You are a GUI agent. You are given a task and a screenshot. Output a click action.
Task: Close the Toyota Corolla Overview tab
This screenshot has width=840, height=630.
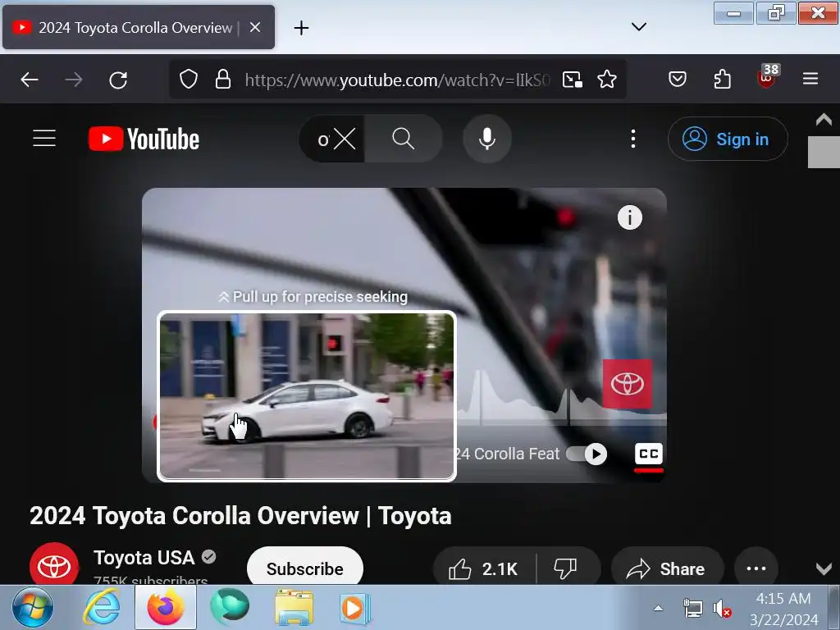(x=256, y=27)
